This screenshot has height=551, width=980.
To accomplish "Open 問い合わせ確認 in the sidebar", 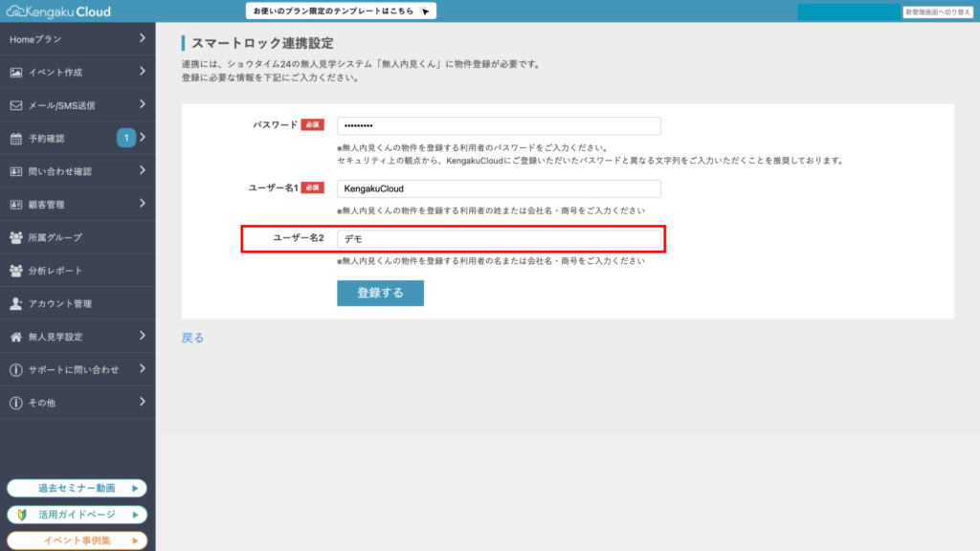I will pos(60,171).
